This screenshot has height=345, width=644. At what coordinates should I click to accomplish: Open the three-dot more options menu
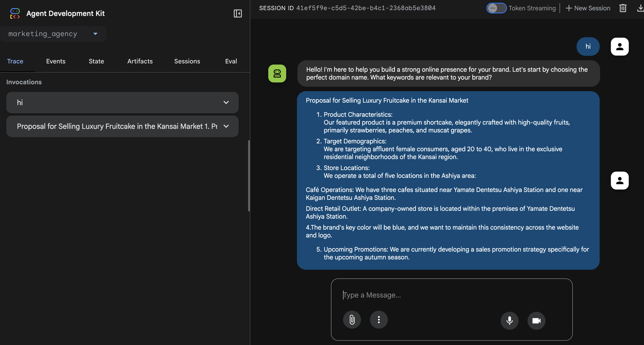(379, 320)
